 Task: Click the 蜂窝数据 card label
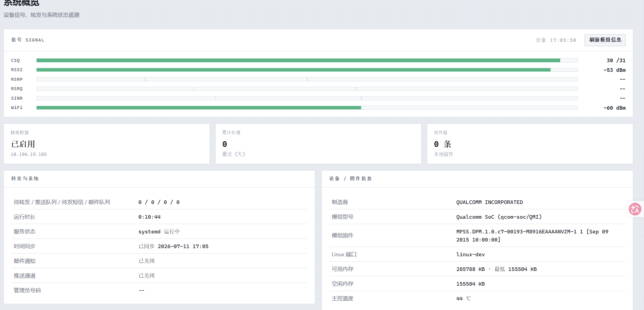click(x=20, y=132)
